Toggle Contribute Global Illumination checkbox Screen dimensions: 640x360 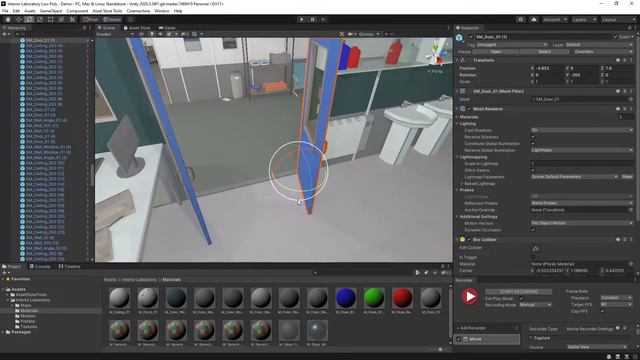click(x=533, y=144)
